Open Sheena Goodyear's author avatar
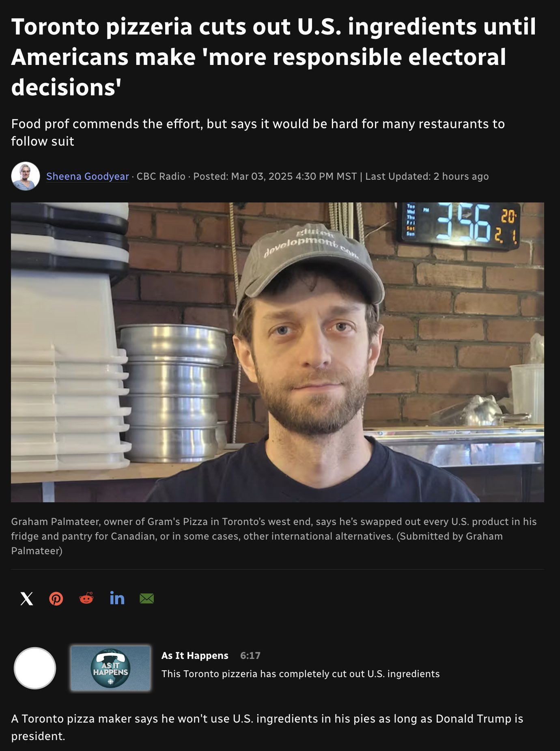560x751 pixels. click(x=26, y=176)
